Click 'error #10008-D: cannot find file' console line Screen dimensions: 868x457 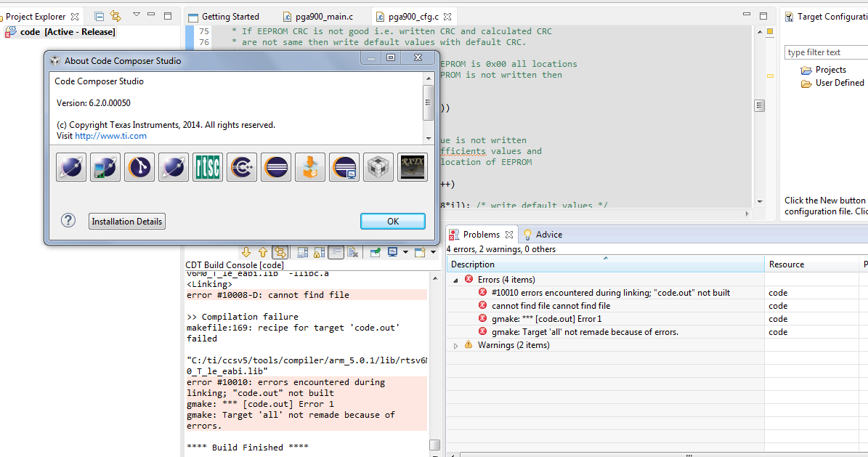pos(268,295)
